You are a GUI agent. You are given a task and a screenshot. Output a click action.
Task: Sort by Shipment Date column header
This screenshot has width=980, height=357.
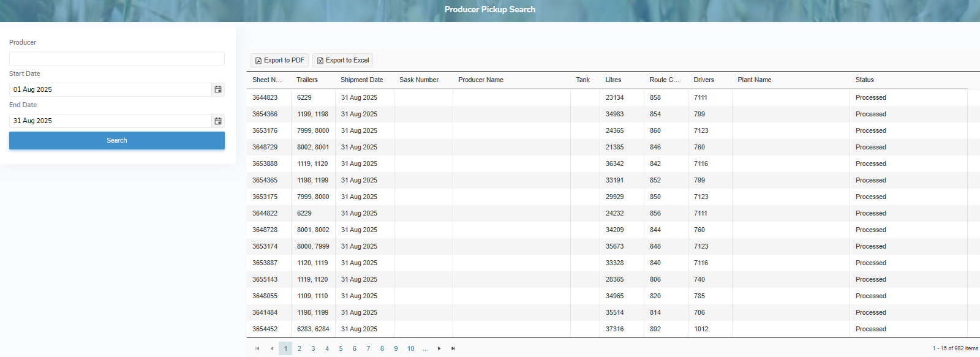click(361, 80)
